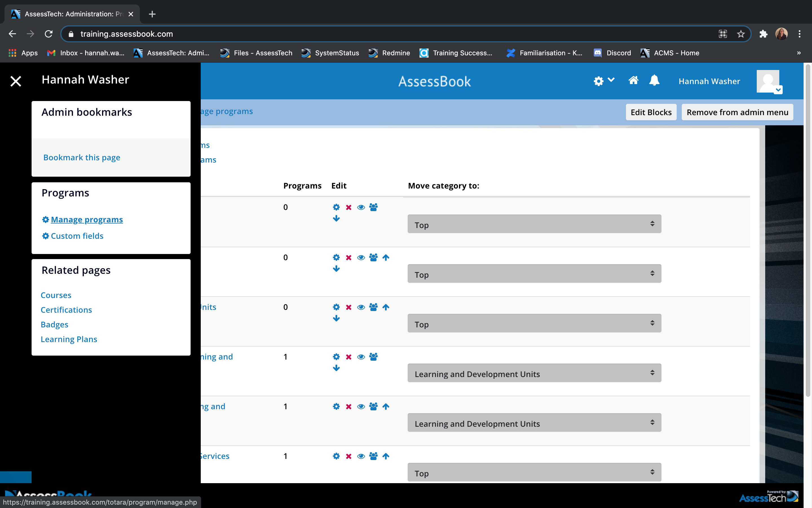Open SystemStatus bookmark

click(x=330, y=53)
